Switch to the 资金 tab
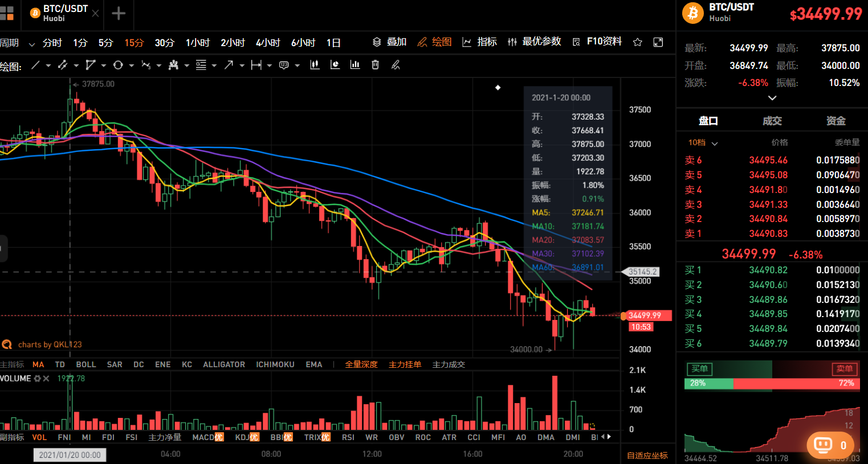The image size is (868, 464). click(836, 121)
